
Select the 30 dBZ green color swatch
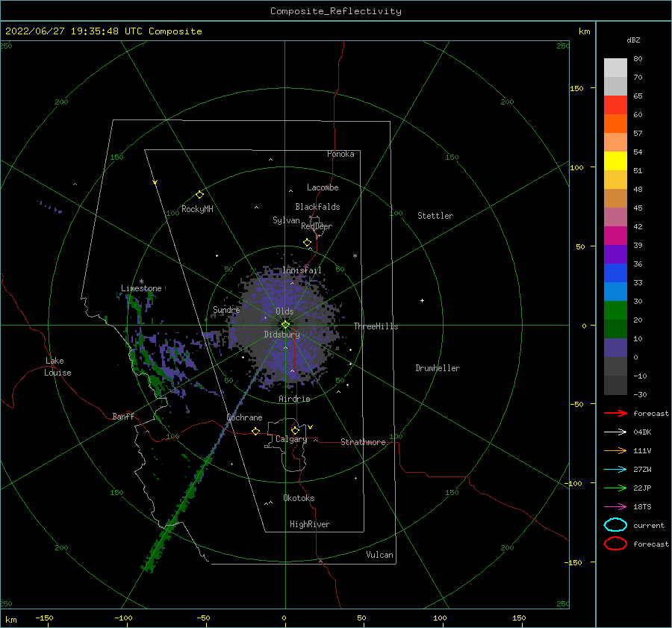[x=615, y=311]
